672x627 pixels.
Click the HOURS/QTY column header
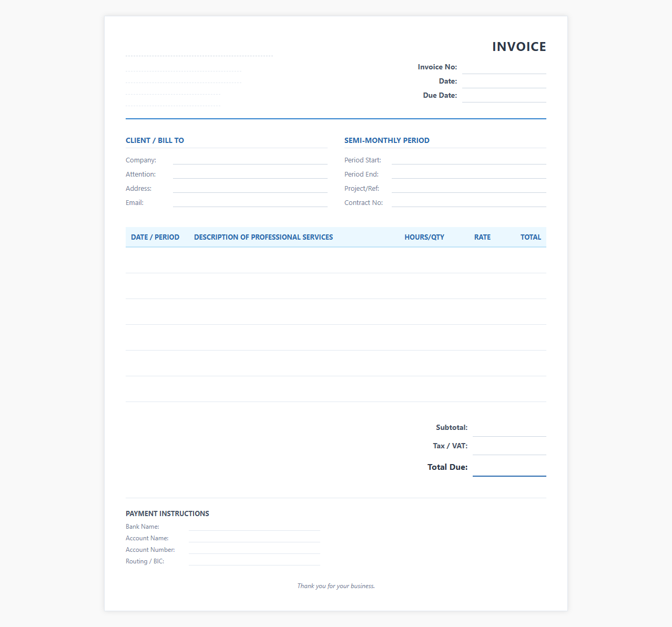424,237
